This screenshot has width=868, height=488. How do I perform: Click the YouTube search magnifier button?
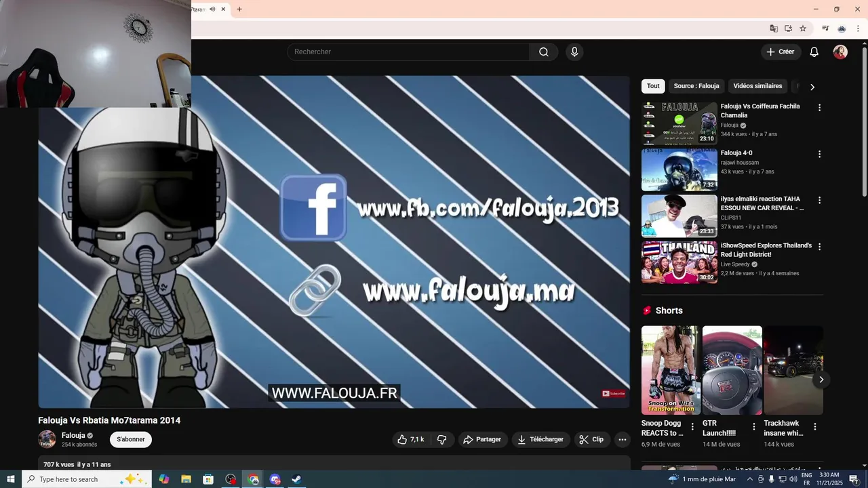click(544, 52)
